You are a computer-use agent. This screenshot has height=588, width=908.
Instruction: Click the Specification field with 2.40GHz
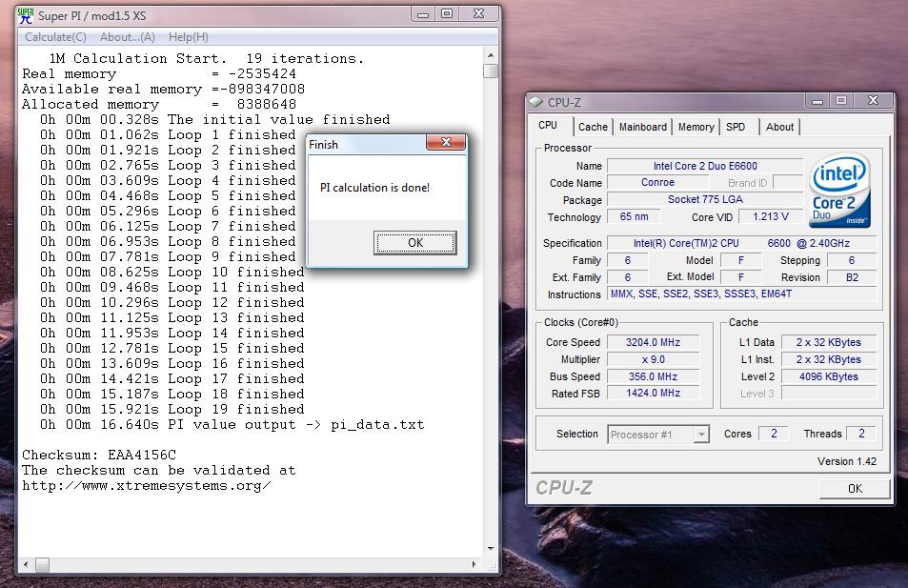coord(742,243)
